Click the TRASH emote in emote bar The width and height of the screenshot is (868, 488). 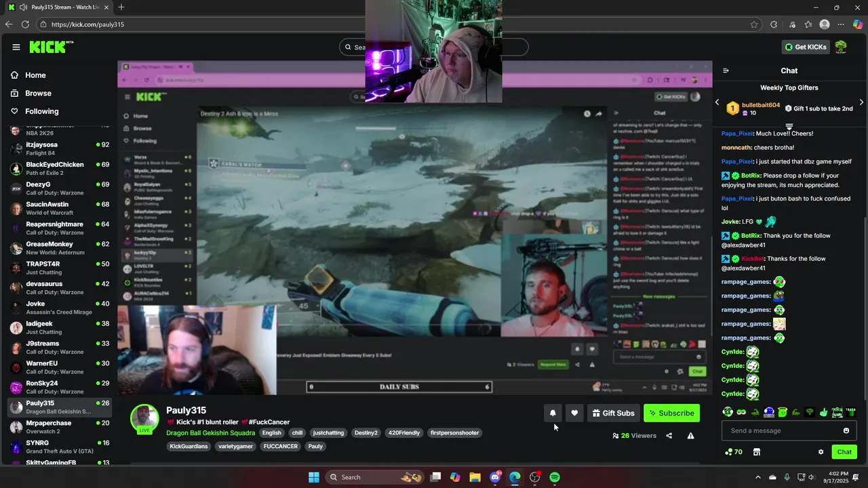pyautogui.click(x=851, y=411)
